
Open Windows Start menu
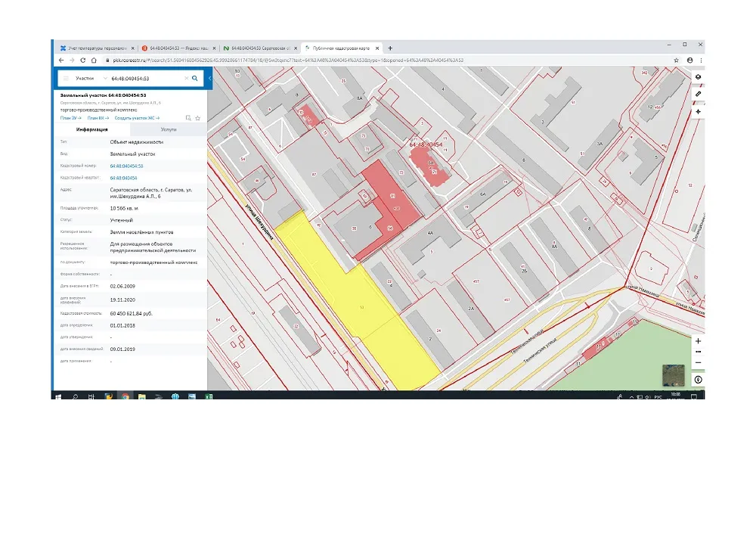click(58, 396)
